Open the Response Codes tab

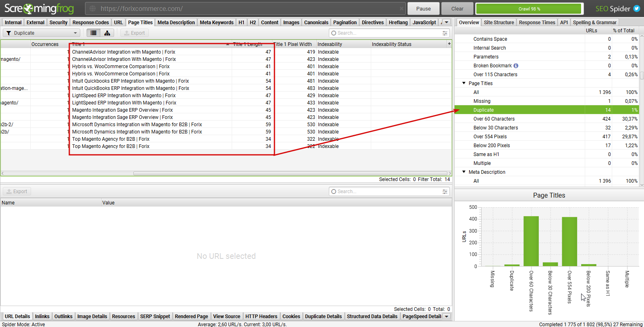click(91, 23)
